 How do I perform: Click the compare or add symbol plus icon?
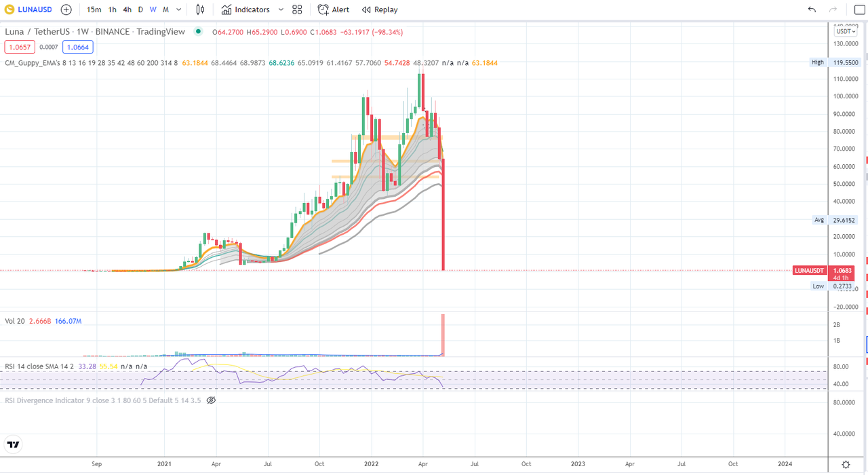pyautogui.click(x=66, y=9)
